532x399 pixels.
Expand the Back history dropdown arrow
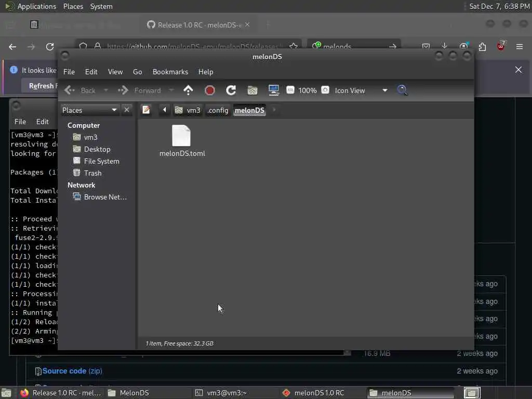coord(106,90)
